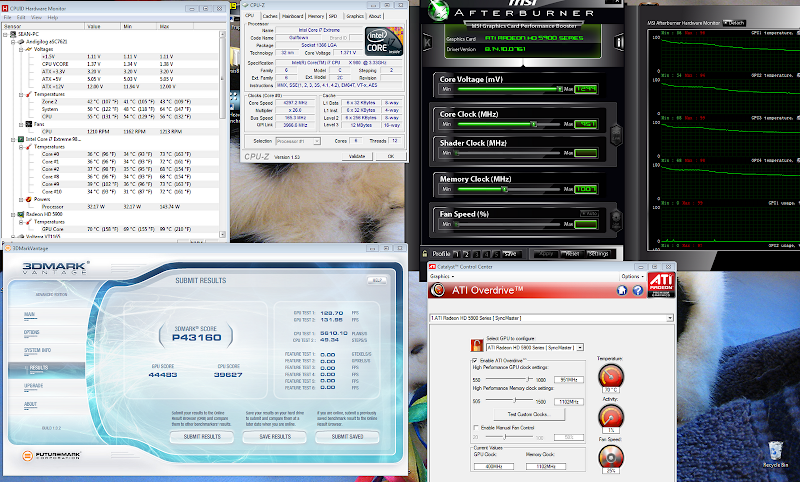Check Enable Manual Fan Control

pyautogui.click(x=476, y=427)
